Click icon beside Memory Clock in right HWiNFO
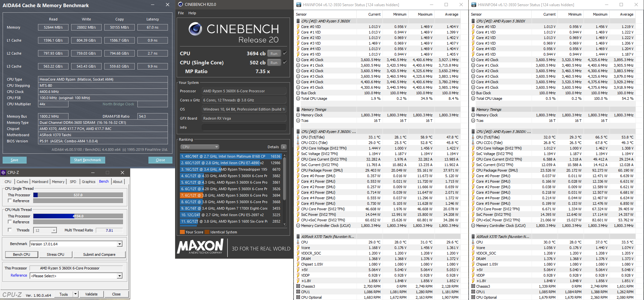 coord(473,115)
